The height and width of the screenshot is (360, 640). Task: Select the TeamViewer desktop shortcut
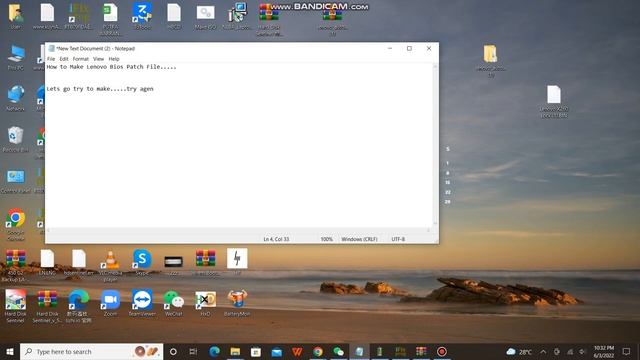point(142,303)
